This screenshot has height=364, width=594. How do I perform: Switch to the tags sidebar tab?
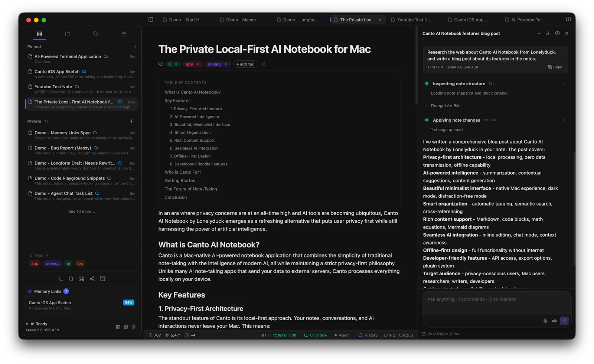[x=96, y=34]
